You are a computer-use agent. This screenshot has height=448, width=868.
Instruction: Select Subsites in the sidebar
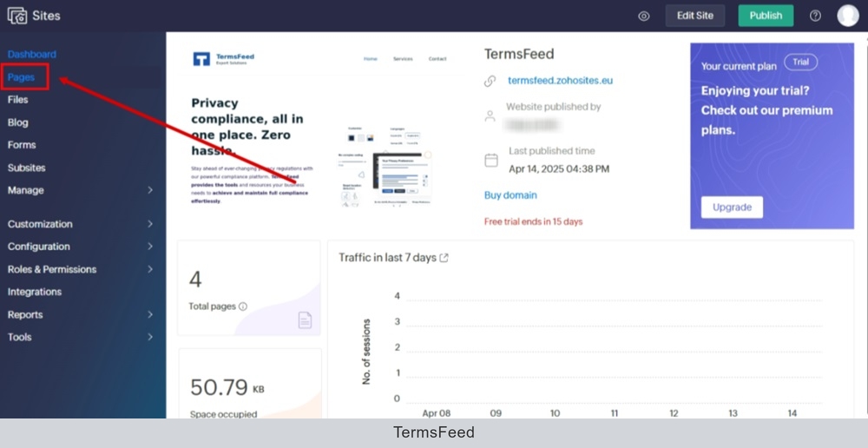click(27, 168)
